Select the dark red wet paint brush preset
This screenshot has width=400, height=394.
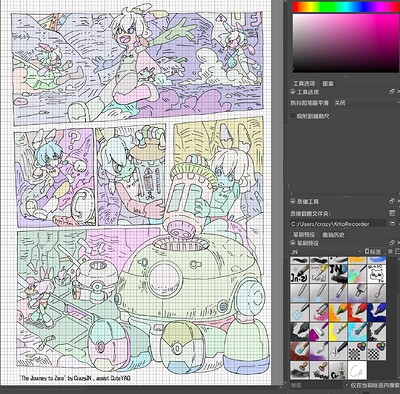[x=299, y=351]
